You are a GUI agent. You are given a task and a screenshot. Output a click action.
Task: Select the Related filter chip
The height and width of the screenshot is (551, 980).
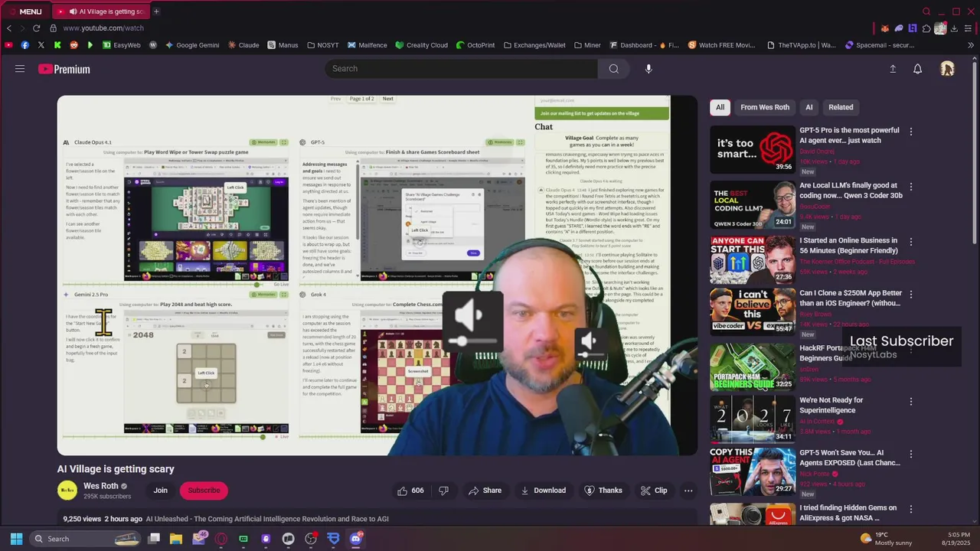click(x=841, y=107)
